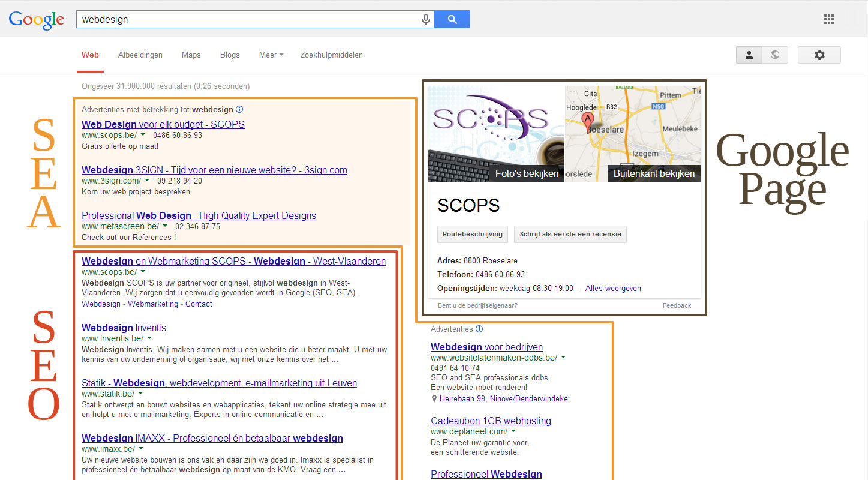868x480 pixels.
Task: Select the 'Afbeeldingen' tab
Action: coord(140,55)
